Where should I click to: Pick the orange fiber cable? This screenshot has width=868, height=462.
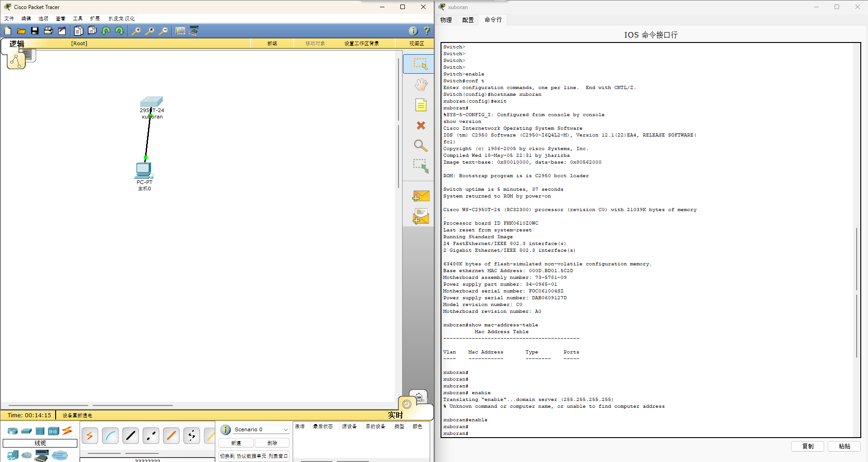pyautogui.click(x=171, y=436)
